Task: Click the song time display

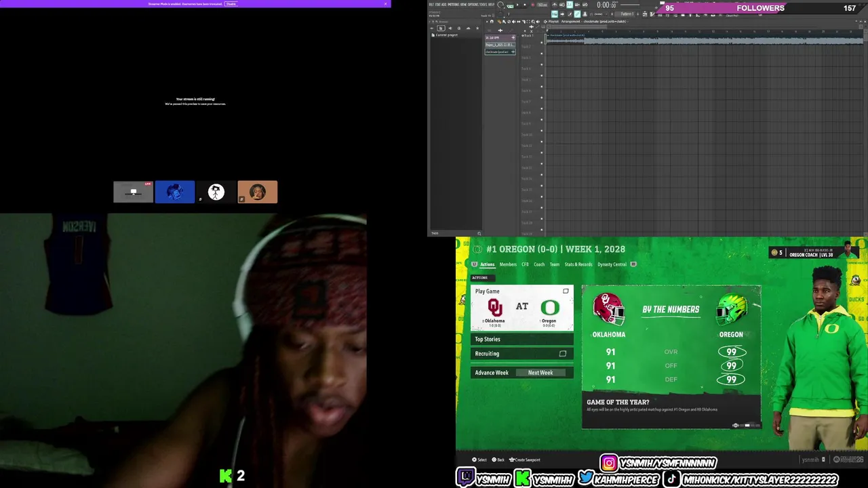Action: click(x=606, y=5)
